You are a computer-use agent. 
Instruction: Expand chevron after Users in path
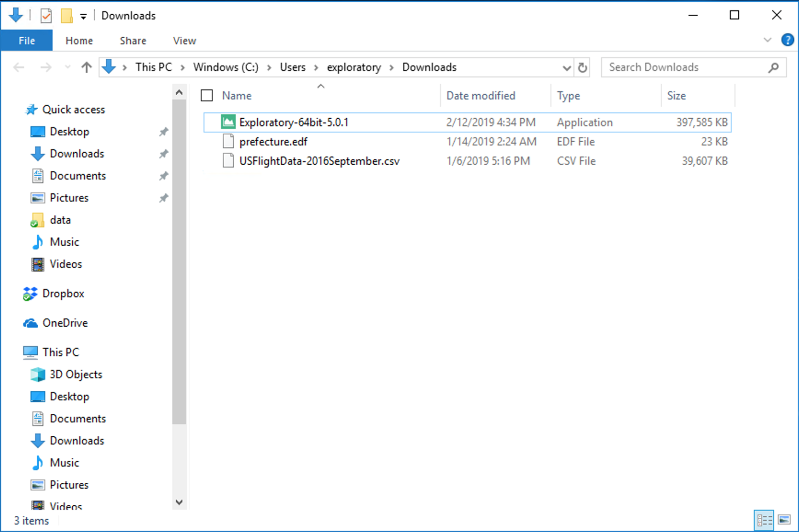[316, 68]
